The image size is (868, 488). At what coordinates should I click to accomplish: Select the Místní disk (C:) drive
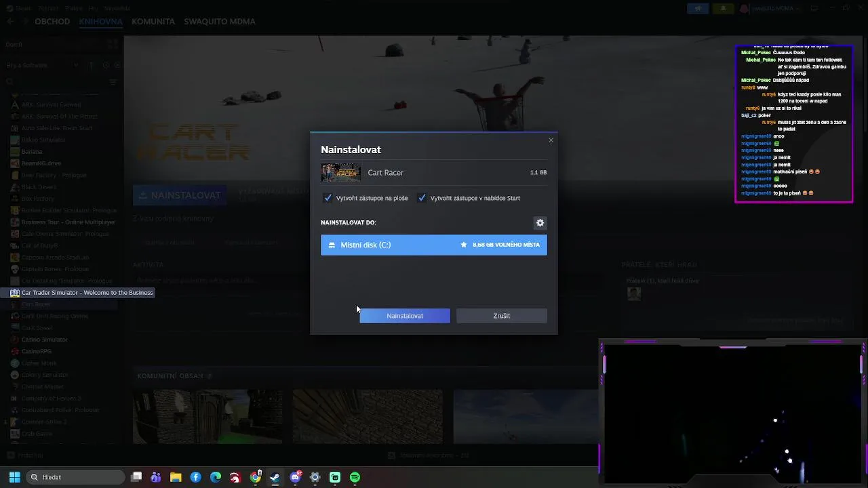(434, 245)
